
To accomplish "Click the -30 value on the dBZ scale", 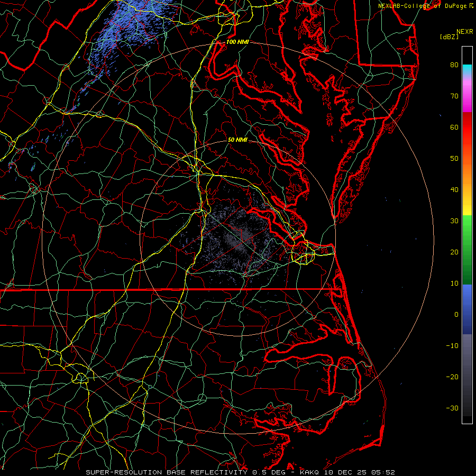I will (x=452, y=408).
